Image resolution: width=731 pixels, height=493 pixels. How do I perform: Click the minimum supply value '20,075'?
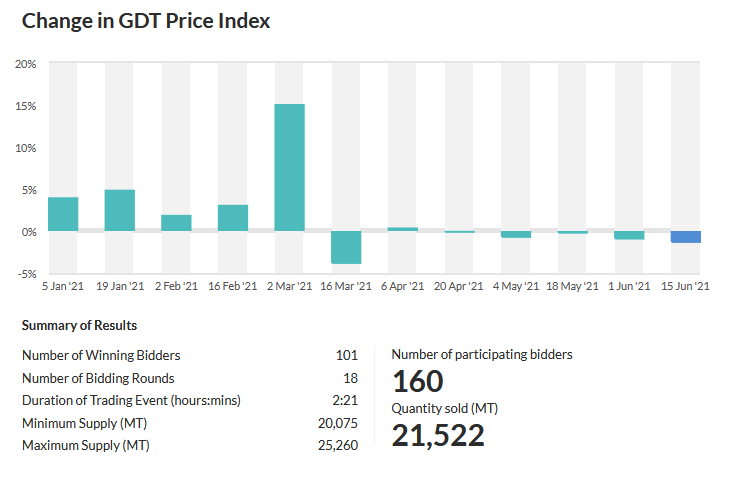[x=338, y=424]
